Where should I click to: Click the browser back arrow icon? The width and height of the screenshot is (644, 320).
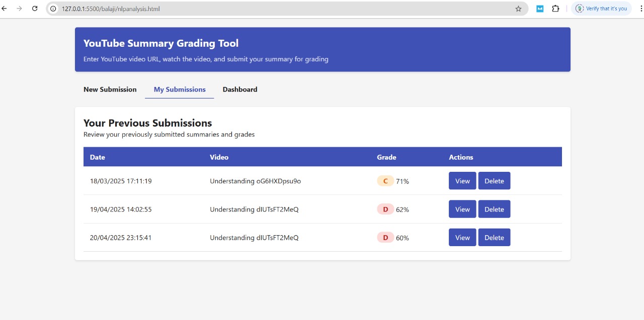tap(5, 9)
